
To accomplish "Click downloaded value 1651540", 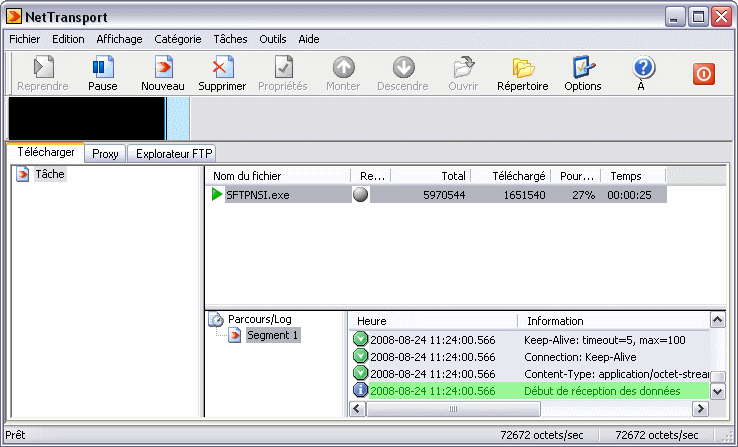I will click(x=524, y=195).
